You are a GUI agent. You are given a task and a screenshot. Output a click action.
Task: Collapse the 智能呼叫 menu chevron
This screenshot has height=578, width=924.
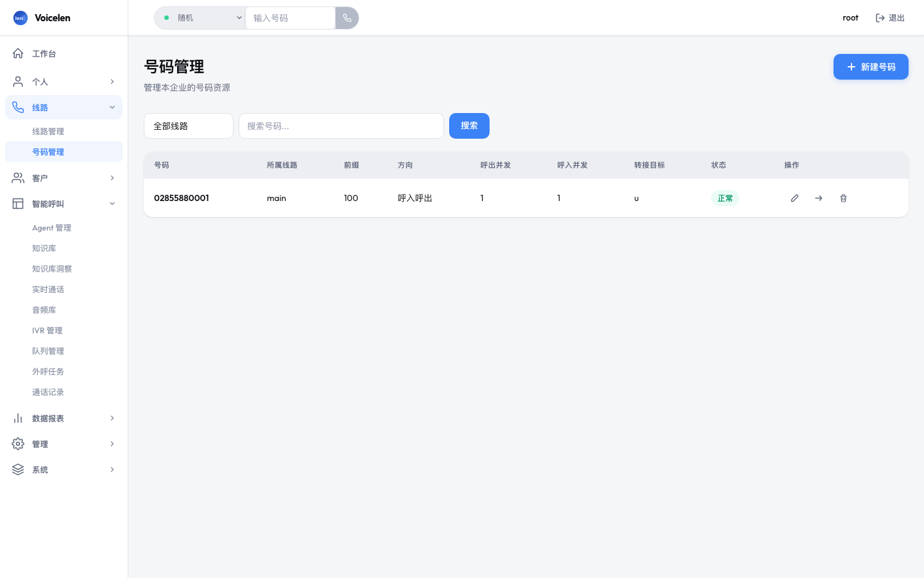point(112,204)
